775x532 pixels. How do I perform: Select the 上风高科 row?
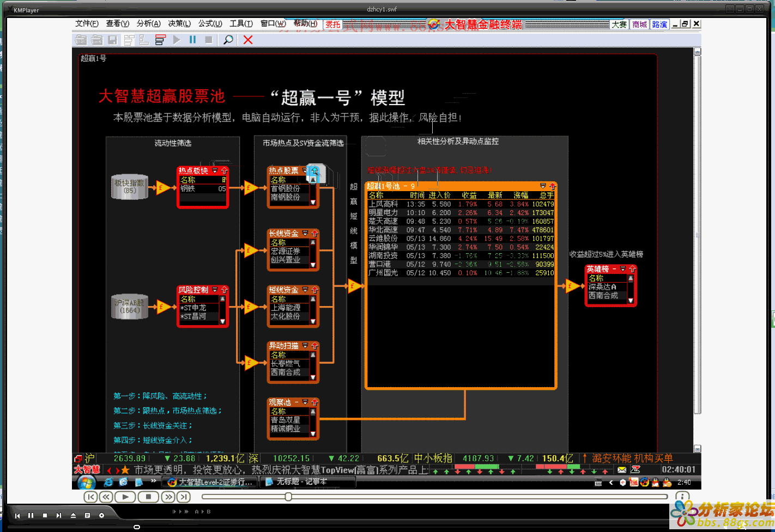461,204
